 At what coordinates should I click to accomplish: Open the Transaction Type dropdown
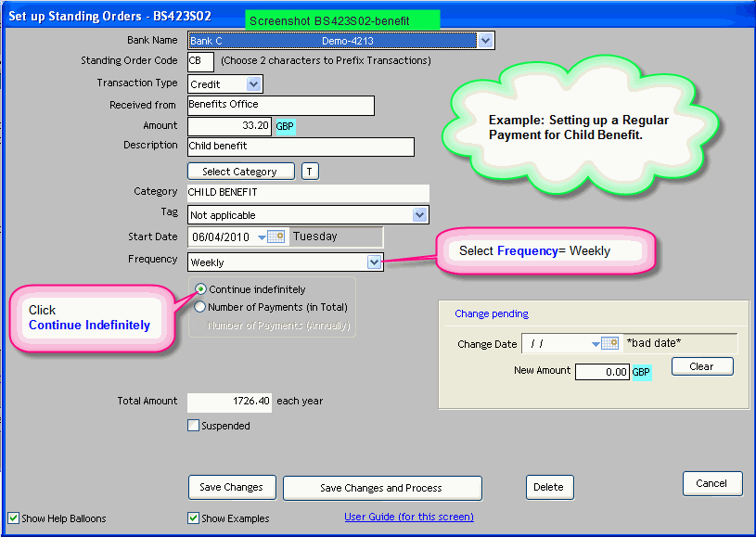click(254, 84)
